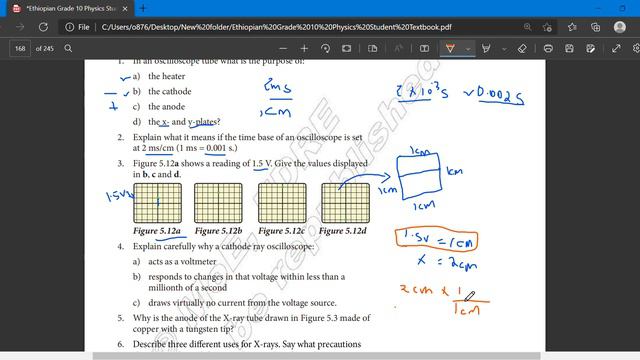Fit page to width
640x360 pixels.
(x=347, y=49)
